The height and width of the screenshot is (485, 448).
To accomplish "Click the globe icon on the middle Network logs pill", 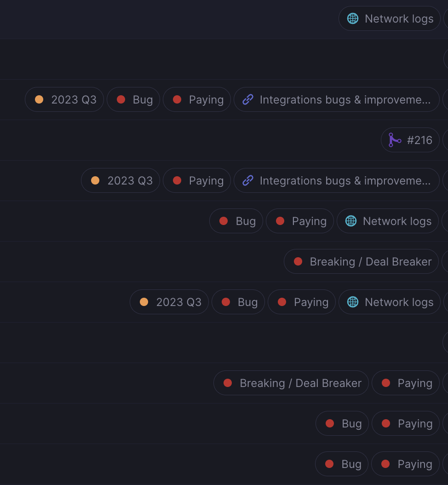I will 351,221.
